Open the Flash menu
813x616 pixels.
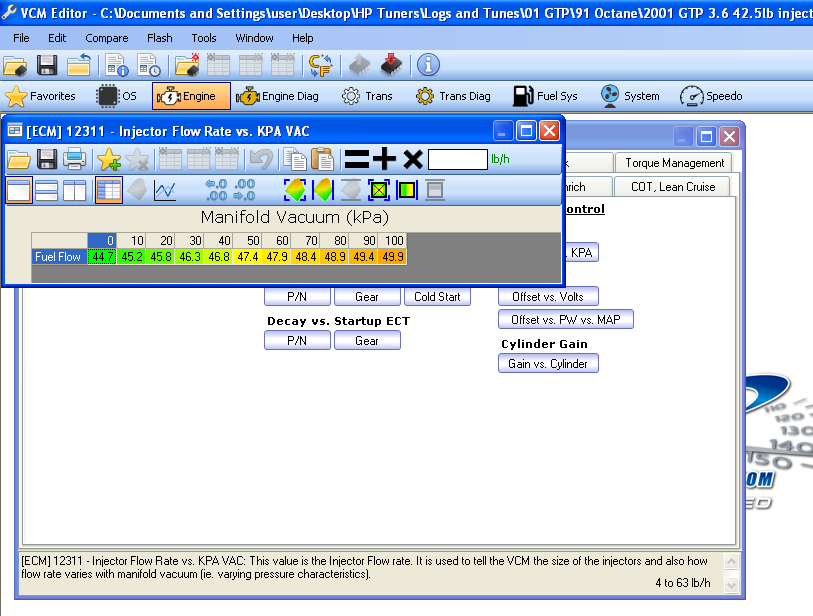tap(160, 38)
